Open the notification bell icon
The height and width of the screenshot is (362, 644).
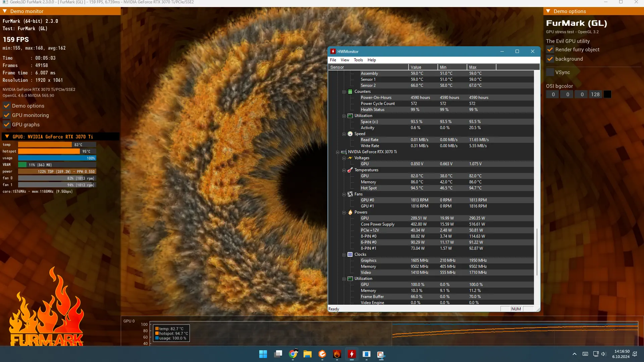(635, 354)
